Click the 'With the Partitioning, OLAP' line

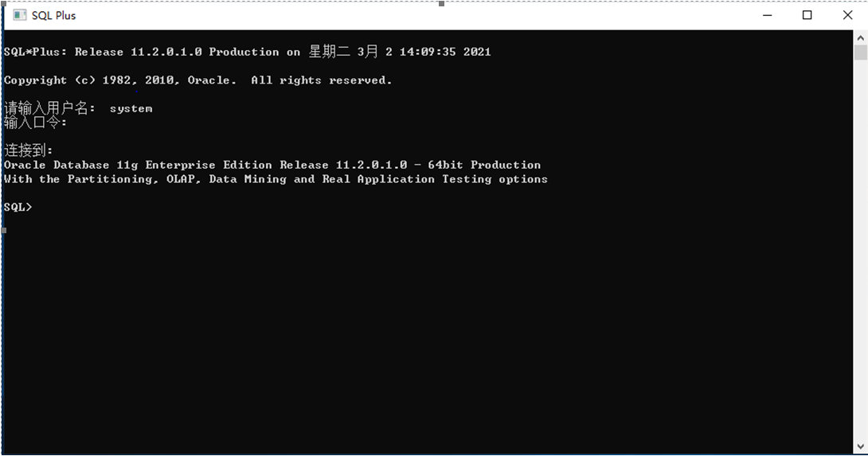pos(276,179)
